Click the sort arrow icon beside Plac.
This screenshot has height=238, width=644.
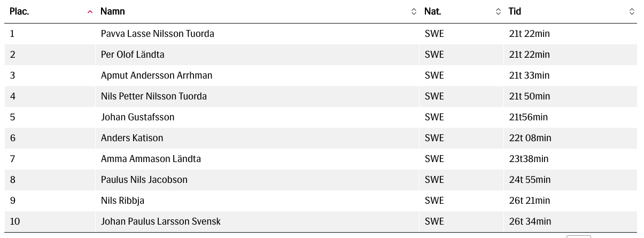(90, 12)
